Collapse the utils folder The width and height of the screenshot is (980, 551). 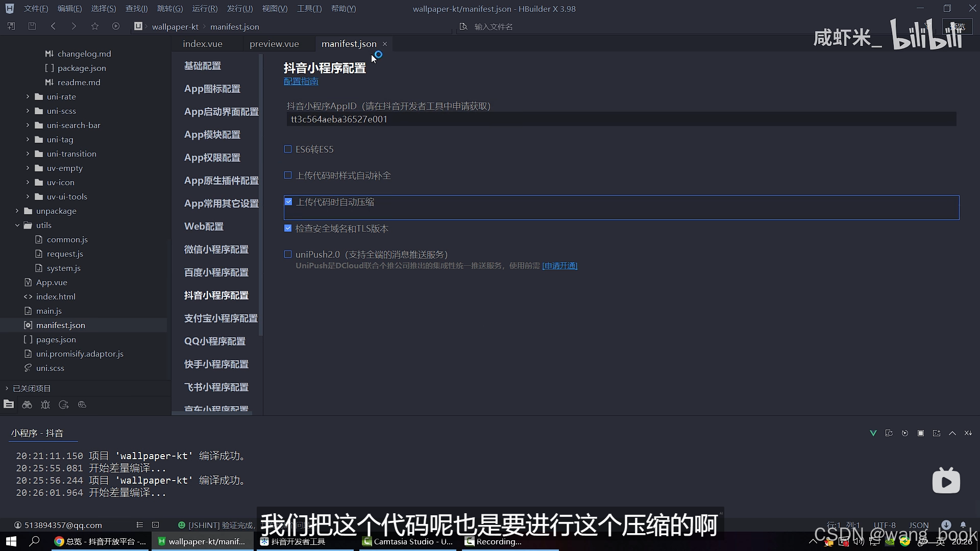pos(17,225)
